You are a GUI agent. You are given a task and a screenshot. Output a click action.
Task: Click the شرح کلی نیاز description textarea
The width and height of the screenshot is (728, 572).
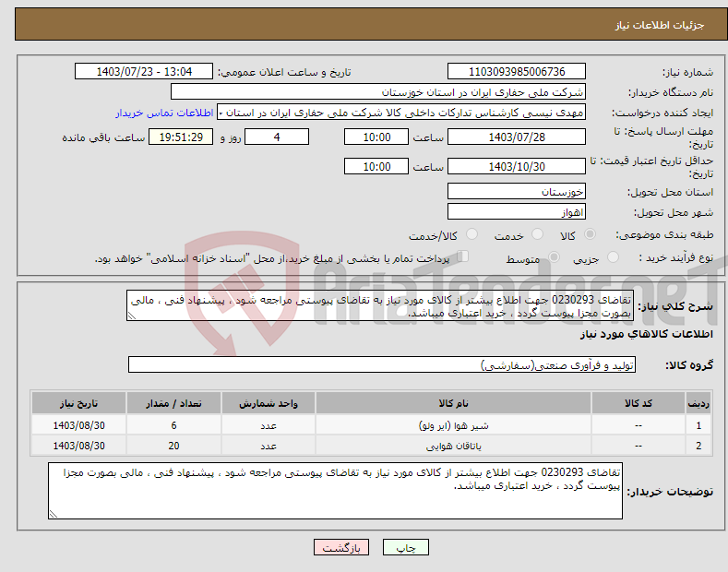[x=380, y=305]
